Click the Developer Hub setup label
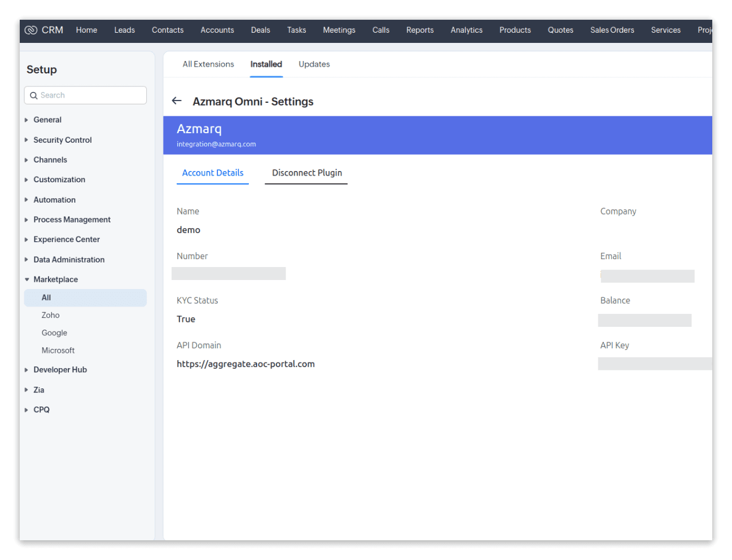 [x=60, y=370]
